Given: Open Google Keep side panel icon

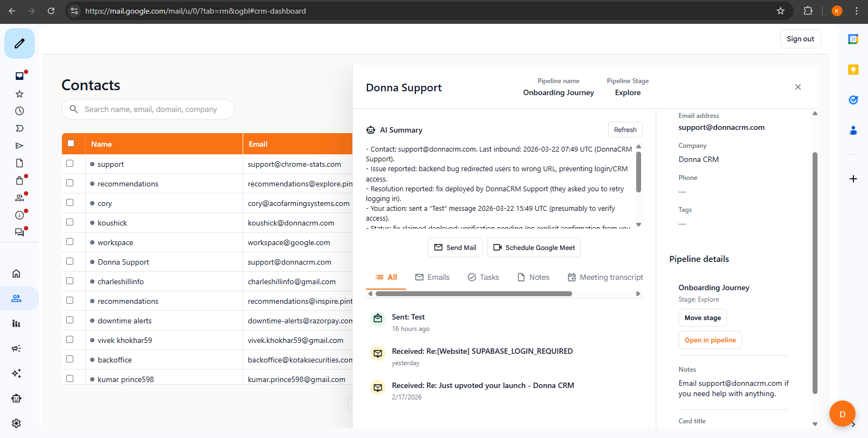Looking at the screenshot, I should point(853,70).
